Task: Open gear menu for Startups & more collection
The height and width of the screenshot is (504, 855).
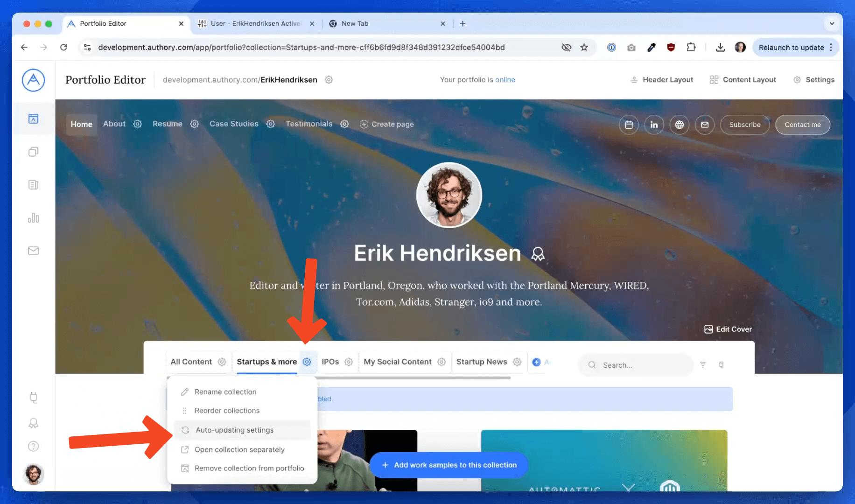Action: pos(307,362)
